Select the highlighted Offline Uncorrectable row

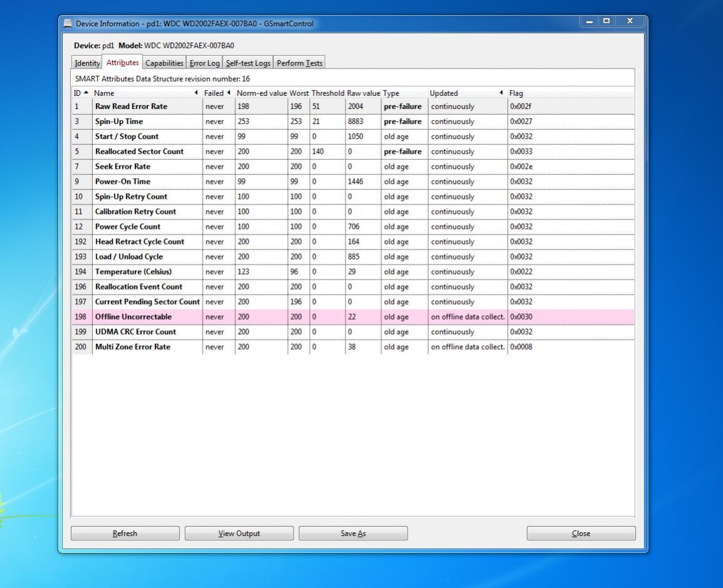point(353,317)
